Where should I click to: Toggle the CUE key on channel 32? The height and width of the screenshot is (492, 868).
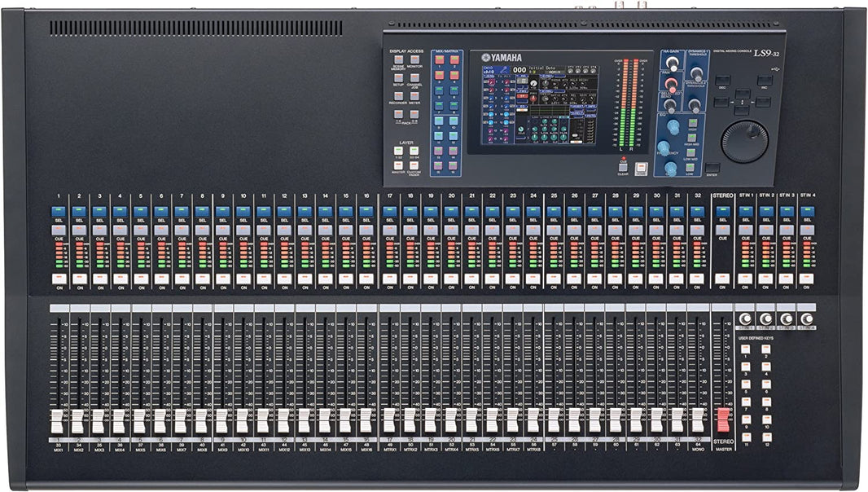697,229
